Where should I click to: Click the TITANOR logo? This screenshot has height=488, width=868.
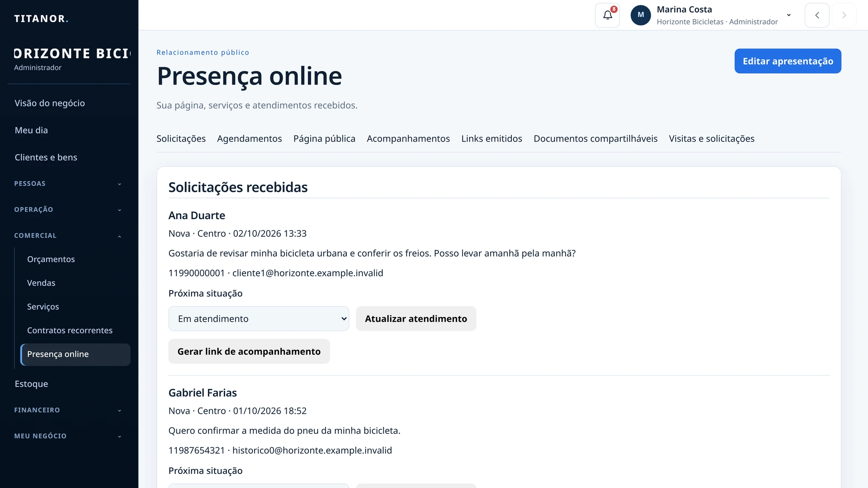pos(41,19)
